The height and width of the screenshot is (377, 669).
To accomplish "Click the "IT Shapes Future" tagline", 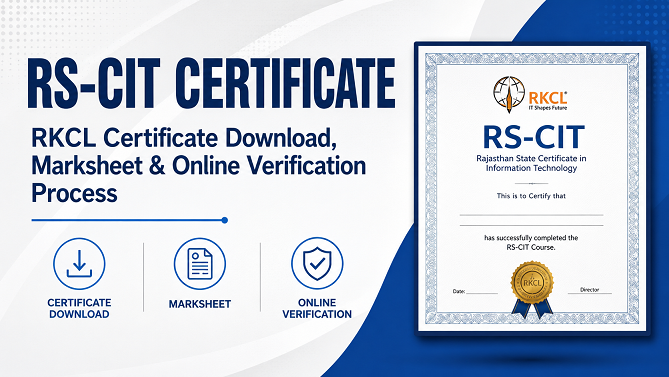I will [548, 108].
